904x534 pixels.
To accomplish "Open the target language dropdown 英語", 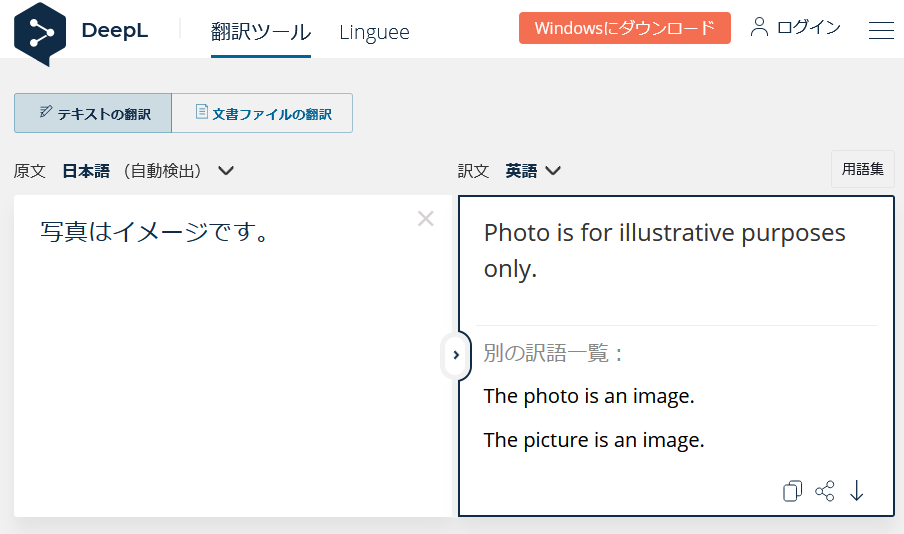I will (x=552, y=171).
